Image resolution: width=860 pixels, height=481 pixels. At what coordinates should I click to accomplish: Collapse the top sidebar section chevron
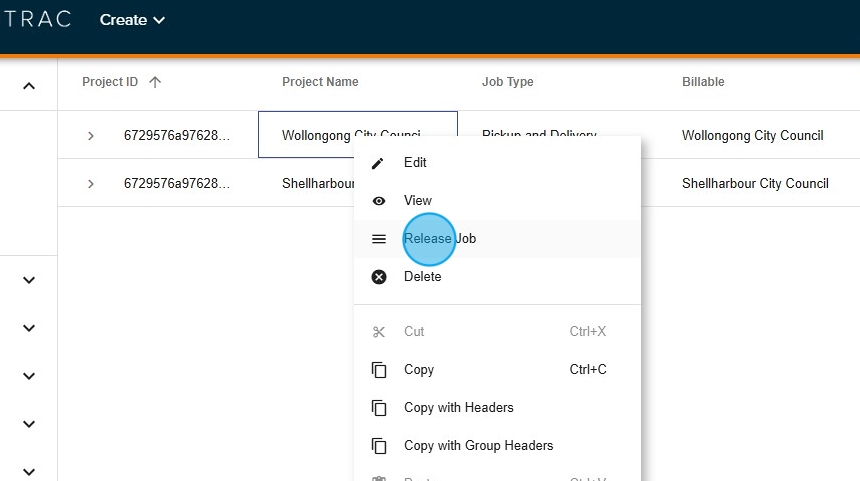(x=29, y=87)
